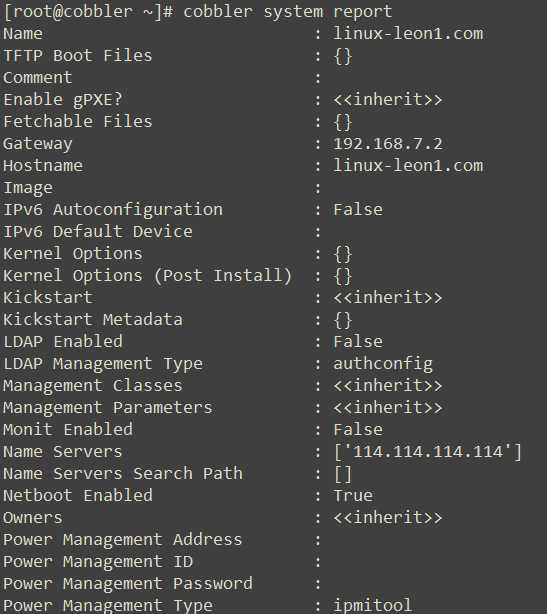Click the Owners inherit value
This screenshot has height=614, width=547.
point(388,517)
